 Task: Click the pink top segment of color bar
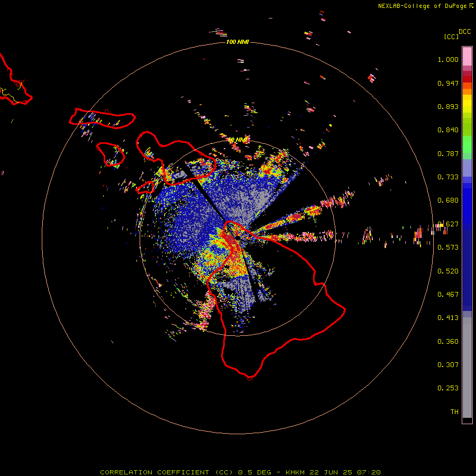(467, 56)
